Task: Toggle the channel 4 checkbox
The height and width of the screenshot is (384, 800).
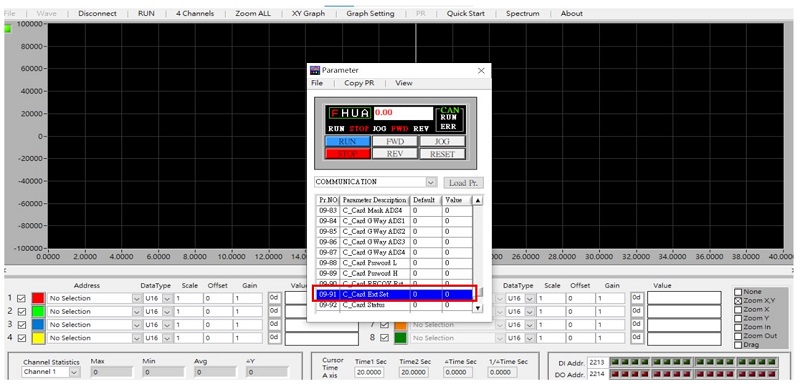Action: click(x=21, y=338)
